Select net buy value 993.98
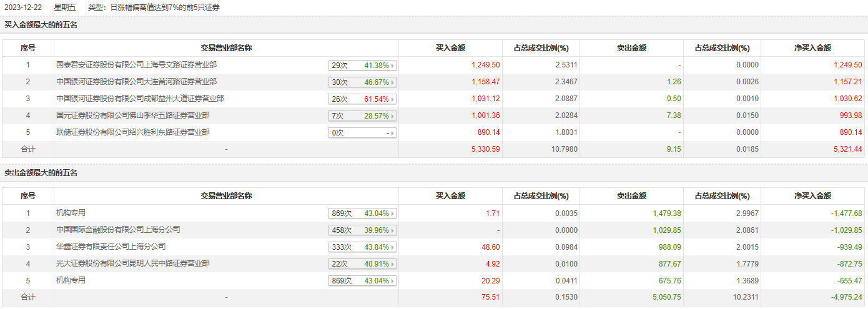 pyautogui.click(x=852, y=115)
